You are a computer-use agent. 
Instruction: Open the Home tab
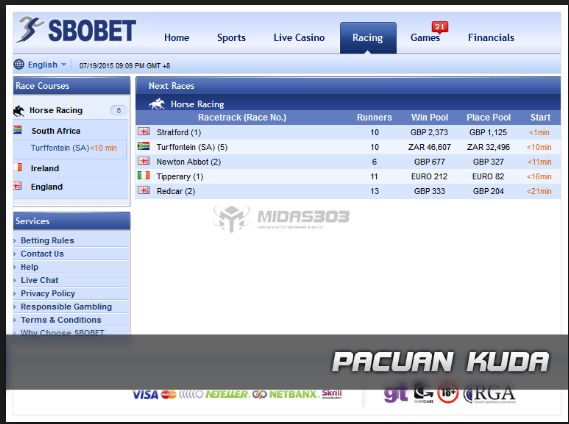tap(176, 38)
